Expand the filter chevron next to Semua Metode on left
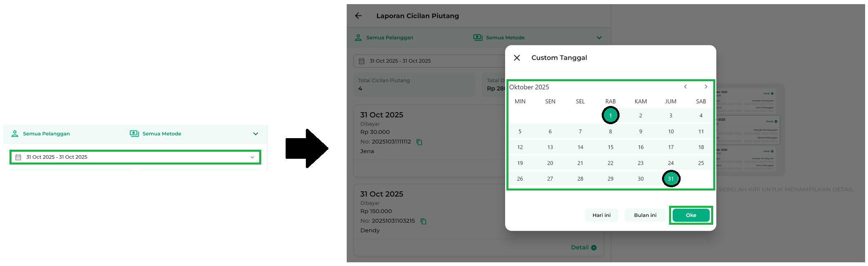This screenshot has width=868, height=266. [x=255, y=134]
